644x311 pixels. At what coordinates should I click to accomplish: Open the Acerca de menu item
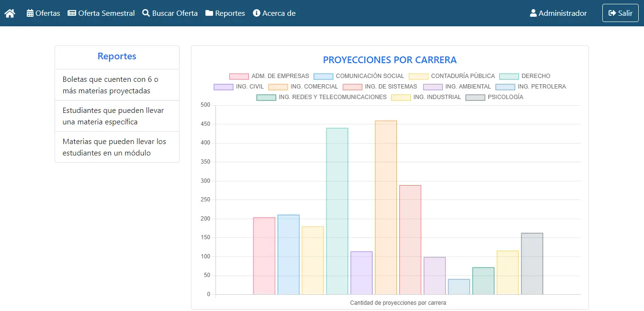point(274,13)
